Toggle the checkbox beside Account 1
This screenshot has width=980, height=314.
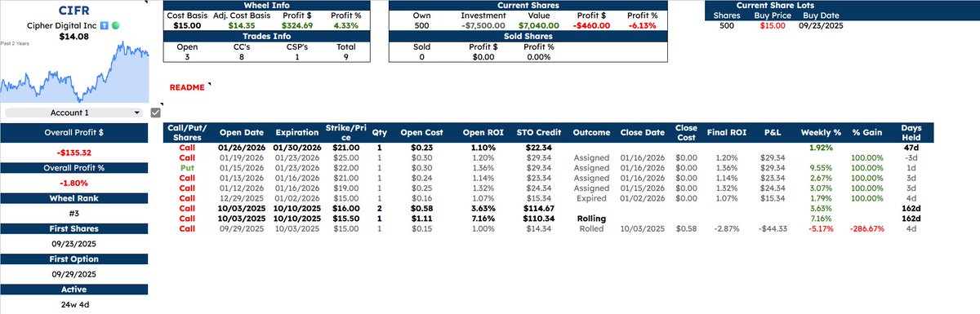point(155,113)
